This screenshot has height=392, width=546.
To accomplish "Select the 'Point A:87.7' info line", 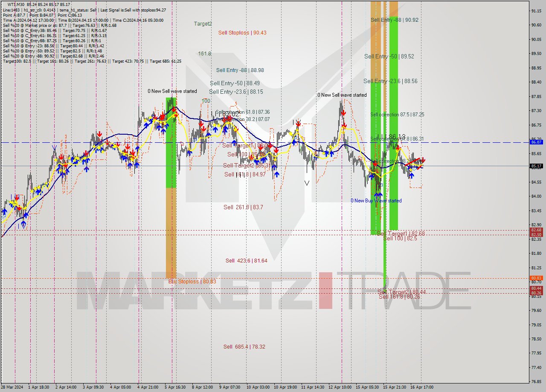I will (x=42, y=15).
